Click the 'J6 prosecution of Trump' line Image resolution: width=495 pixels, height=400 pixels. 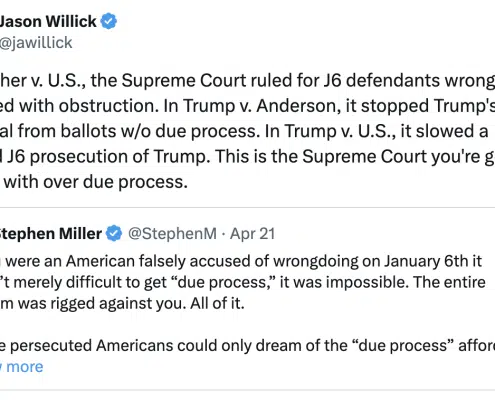pos(247,157)
